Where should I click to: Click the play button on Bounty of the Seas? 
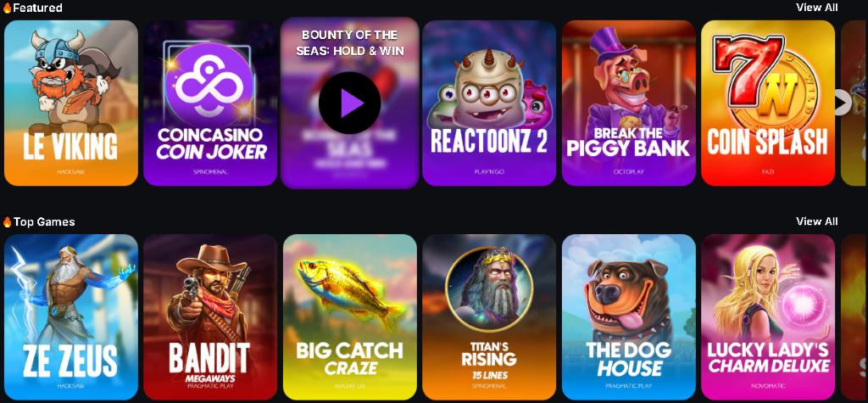(x=349, y=104)
